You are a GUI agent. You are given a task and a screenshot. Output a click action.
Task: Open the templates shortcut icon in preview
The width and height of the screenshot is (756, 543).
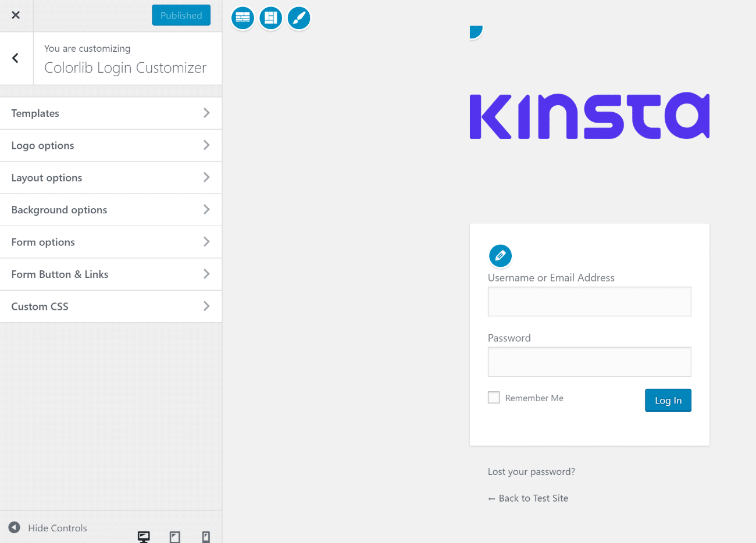click(x=243, y=18)
